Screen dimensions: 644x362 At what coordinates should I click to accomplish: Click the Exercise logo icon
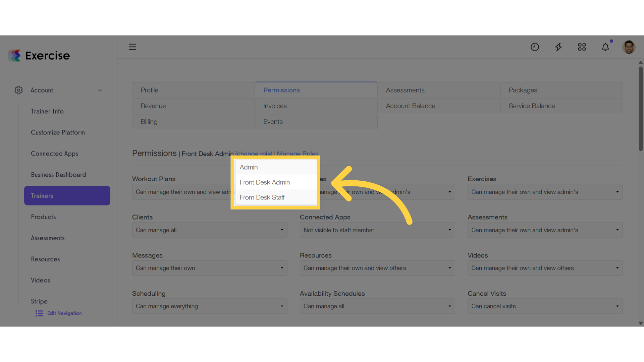[14, 56]
